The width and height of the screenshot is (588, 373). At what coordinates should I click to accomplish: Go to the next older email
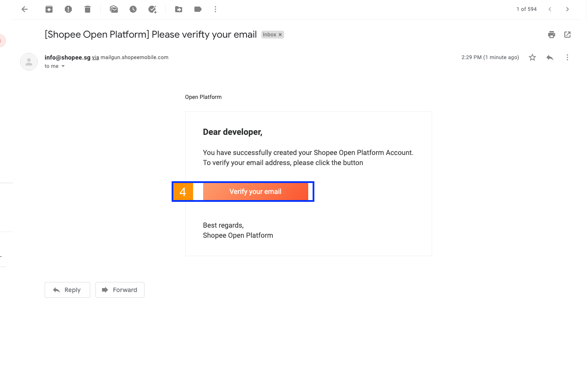coord(567,9)
